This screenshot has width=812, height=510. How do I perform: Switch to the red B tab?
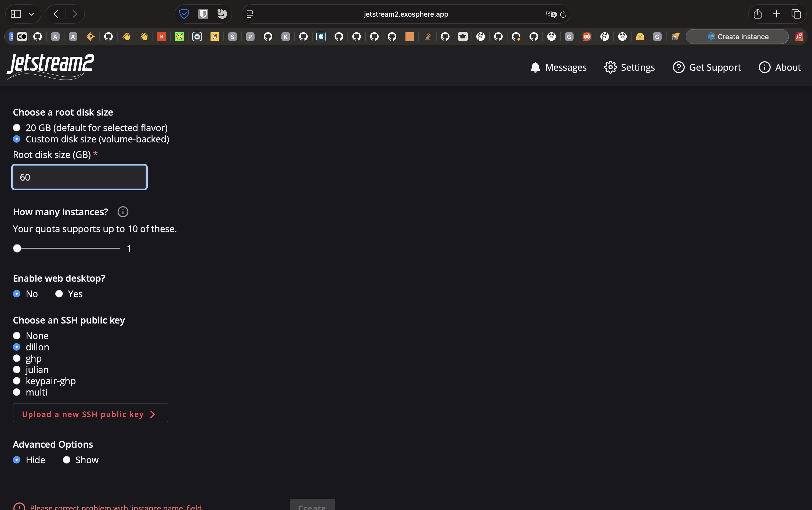(x=161, y=37)
